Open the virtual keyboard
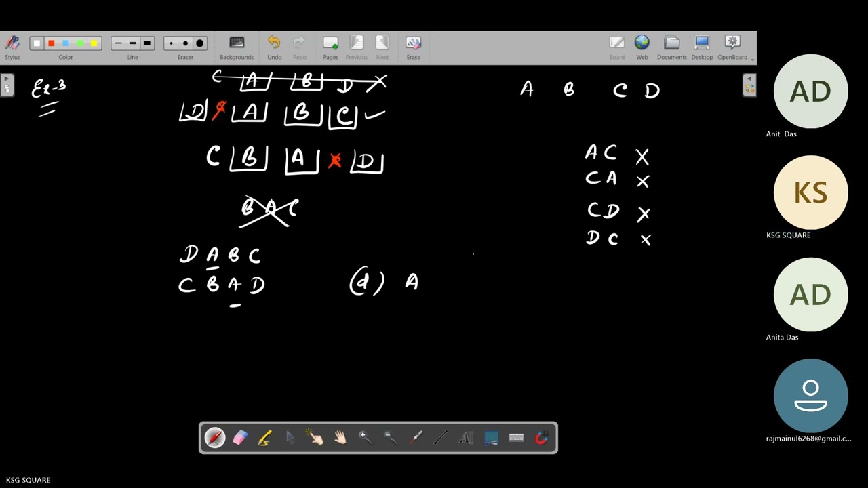 [516, 438]
